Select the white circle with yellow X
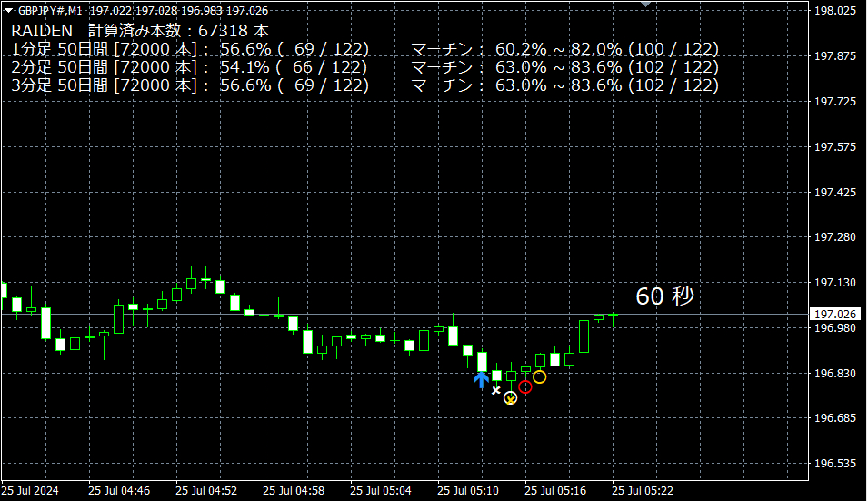 pos(511,398)
